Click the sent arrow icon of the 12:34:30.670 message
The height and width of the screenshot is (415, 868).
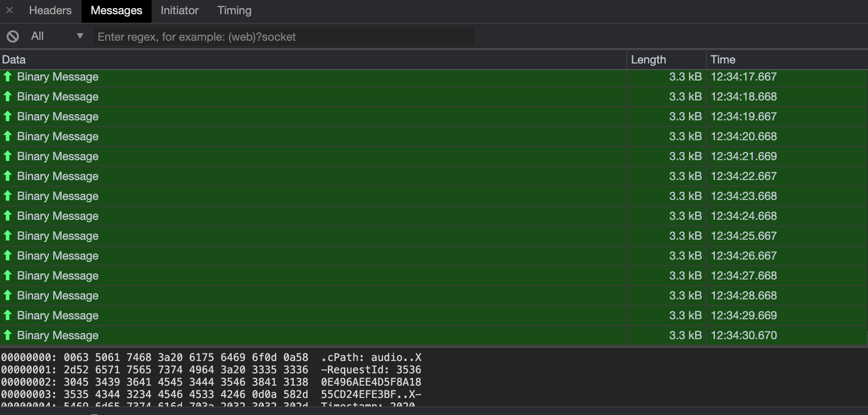(x=8, y=335)
